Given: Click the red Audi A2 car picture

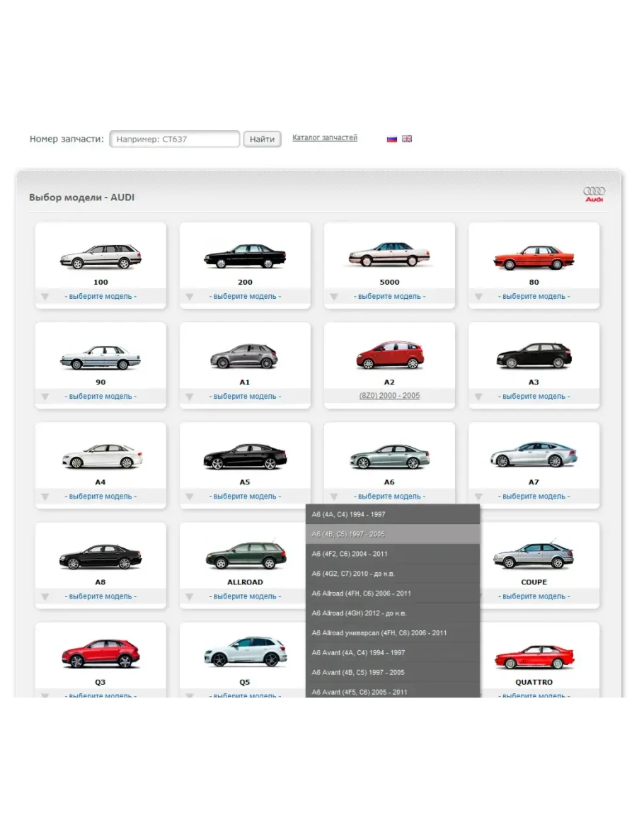Looking at the screenshot, I should tap(389, 356).
